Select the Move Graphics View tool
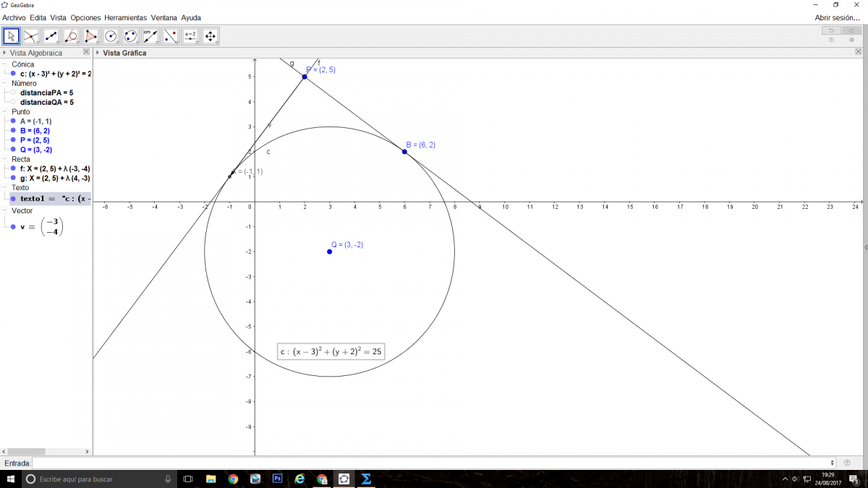868x488 pixels. click(x=210, y=36)
